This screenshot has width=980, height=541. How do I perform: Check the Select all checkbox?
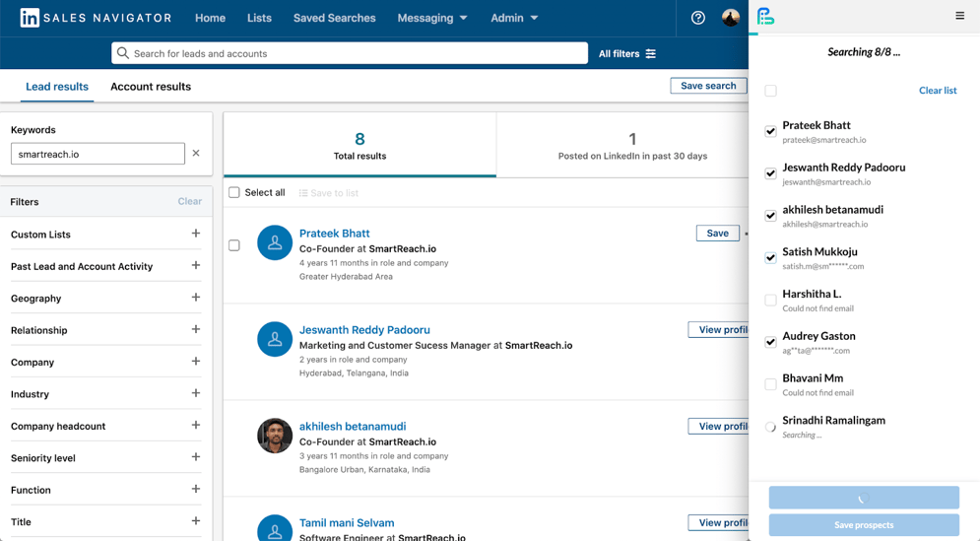tap(234, 192)
